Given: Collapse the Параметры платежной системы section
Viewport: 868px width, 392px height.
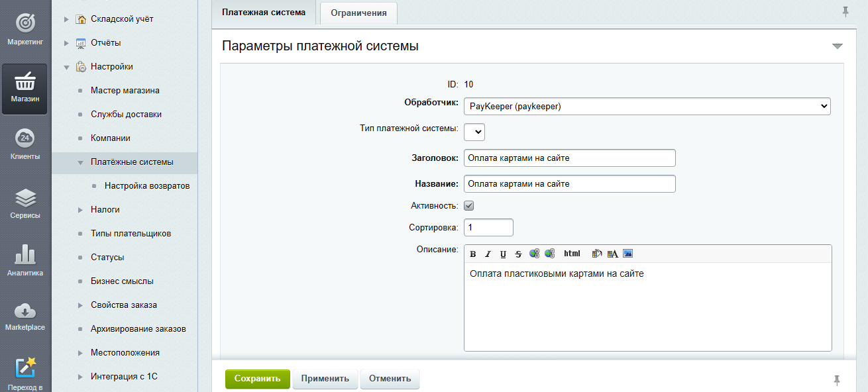Looking at the screenshot, I should coord(837,46).
